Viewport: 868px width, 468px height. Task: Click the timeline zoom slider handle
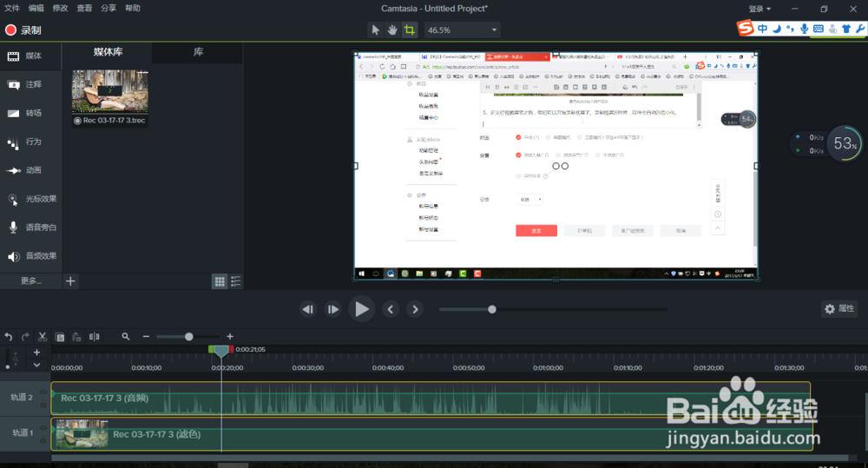coord(188,337)
